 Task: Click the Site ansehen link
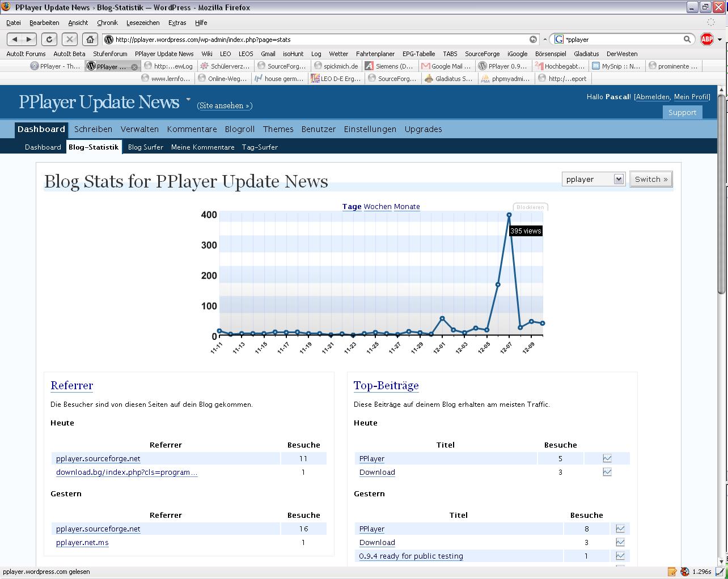click(224, 105)
